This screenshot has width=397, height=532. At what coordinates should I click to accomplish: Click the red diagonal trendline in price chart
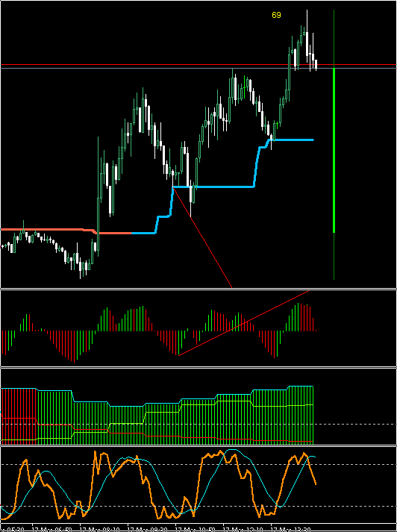coord(202,237)
